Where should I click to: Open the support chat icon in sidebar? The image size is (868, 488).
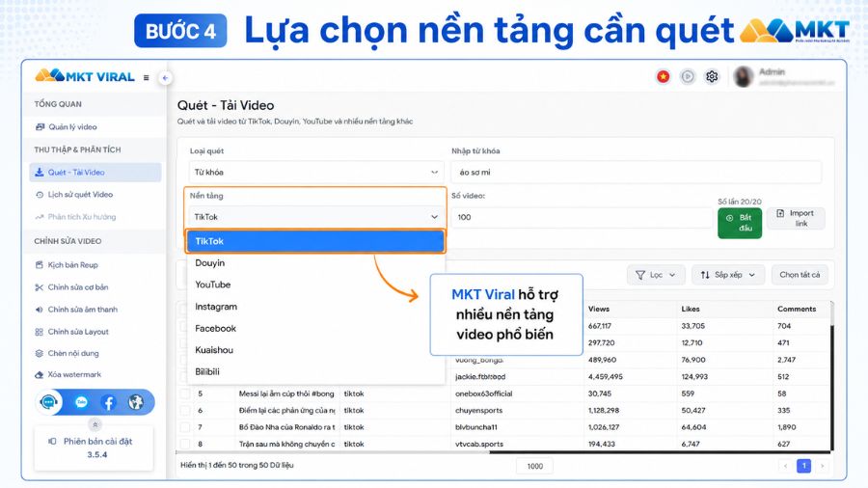tap(49, 402)
